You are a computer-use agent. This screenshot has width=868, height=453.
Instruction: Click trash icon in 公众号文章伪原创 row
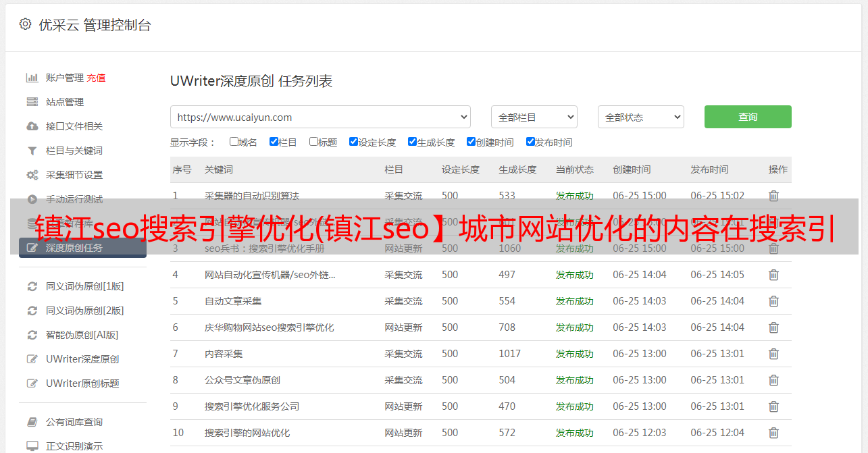[773, 380]
